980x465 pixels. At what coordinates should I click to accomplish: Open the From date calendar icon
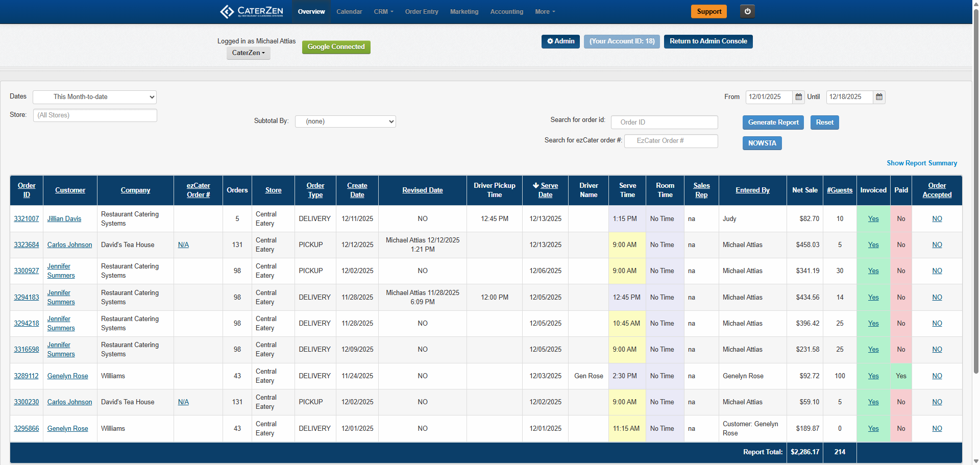tap(799, 97)
